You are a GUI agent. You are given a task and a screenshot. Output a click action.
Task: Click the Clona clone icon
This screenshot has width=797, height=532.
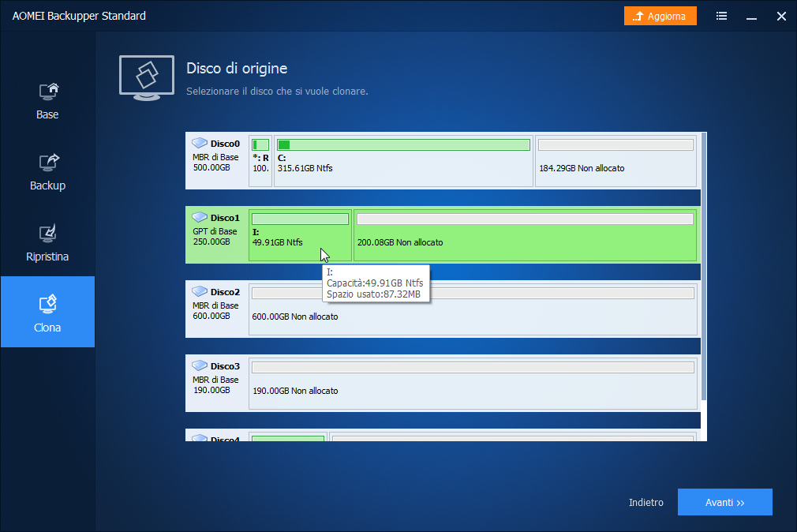pos(48,304)
